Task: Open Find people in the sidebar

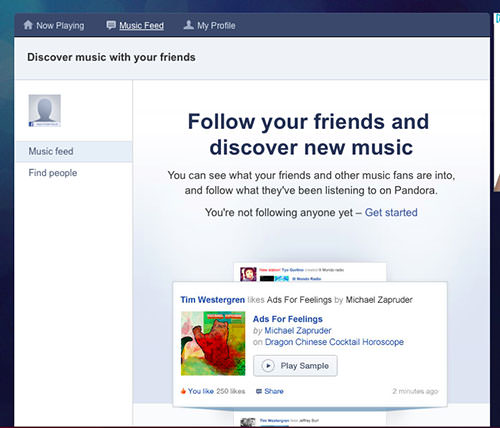Action: pyautogui.click(x=53, y=173)
